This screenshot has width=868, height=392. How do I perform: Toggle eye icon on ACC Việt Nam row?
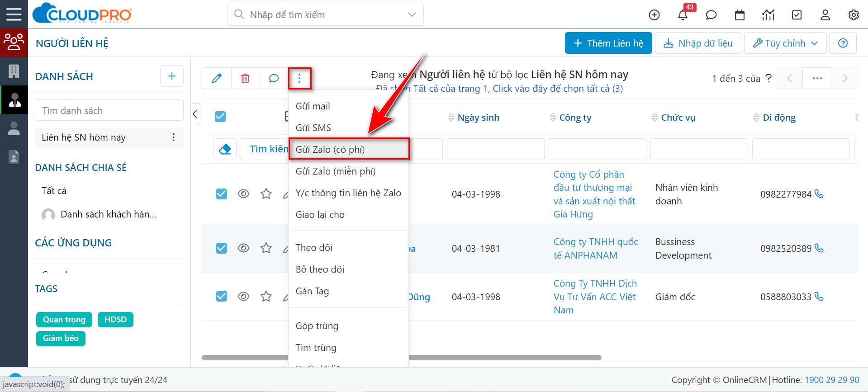point(243,297)
